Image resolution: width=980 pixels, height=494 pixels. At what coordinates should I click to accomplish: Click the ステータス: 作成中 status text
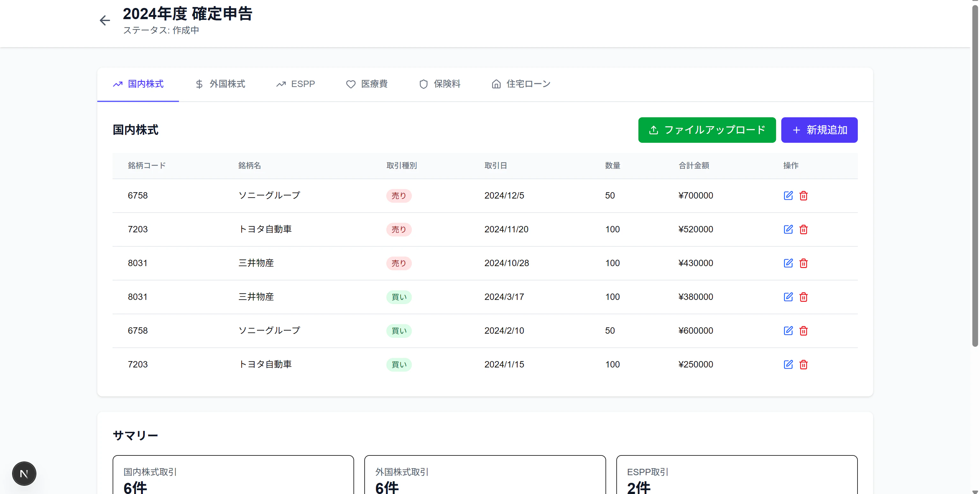pyautogui.click(x=161, y=30)
